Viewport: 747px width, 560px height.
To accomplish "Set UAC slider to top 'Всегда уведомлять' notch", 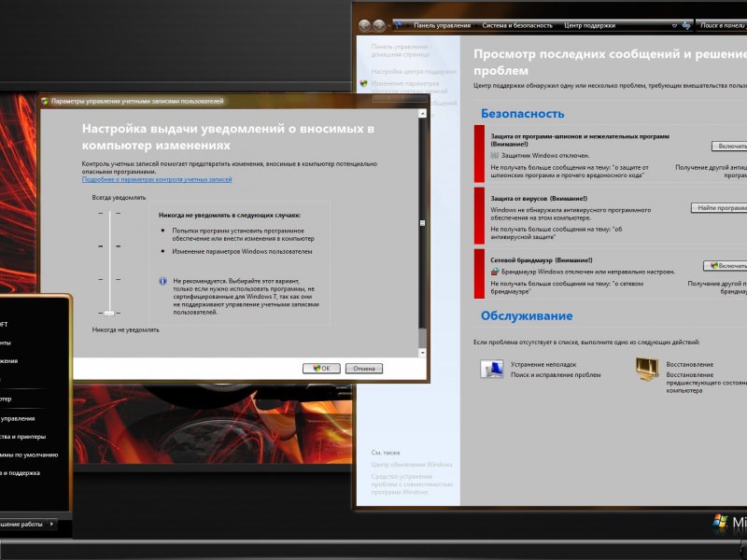I will (x=109, y=213).
